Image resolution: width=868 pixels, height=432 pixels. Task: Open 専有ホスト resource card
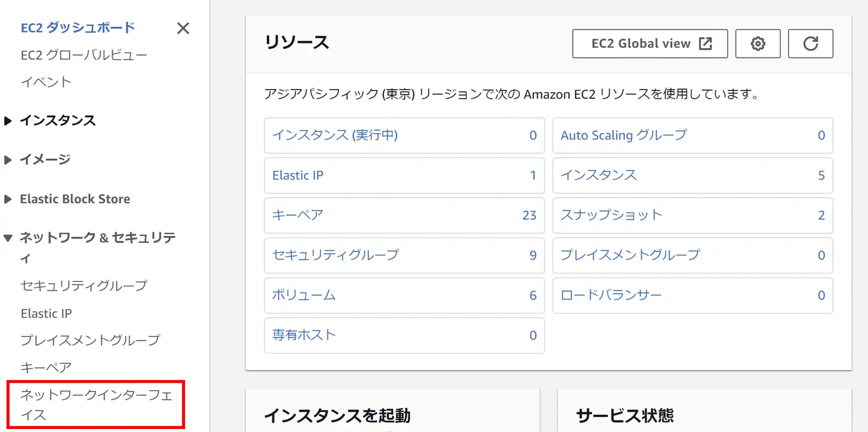[x=404, y=335]
